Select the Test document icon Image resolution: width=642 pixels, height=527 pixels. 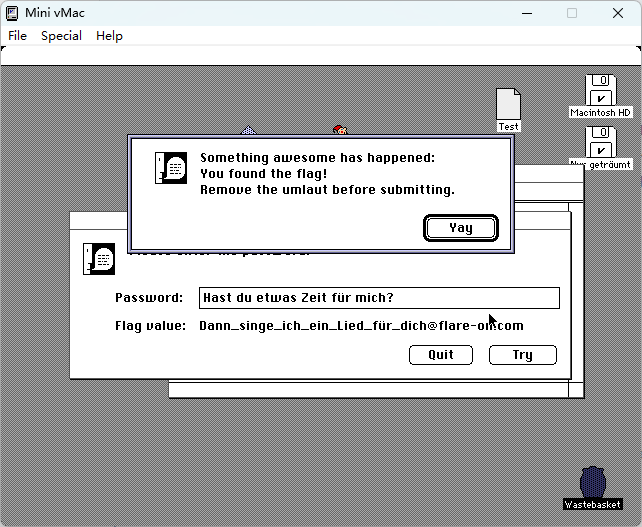[x=509, y=105]
